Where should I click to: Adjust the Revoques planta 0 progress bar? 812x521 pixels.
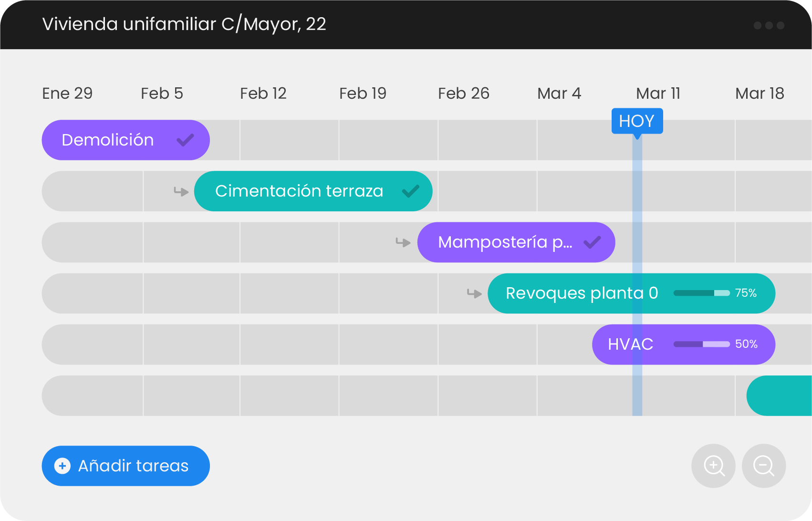[x=701, y=293]
